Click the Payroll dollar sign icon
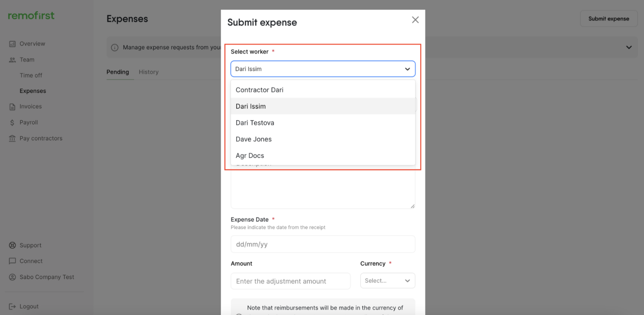The width and height of the screenshot is (644, 315). click(x=13, y=123)
